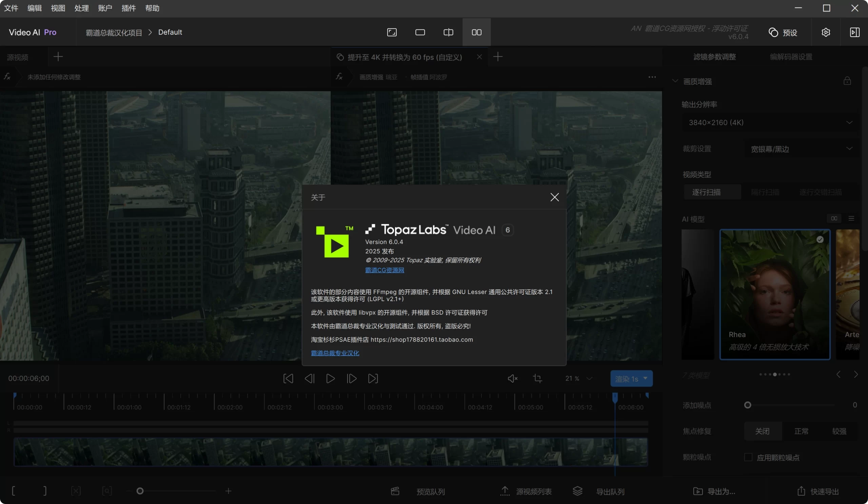868x504 pixels.
Task: Open the 裁剪设置 宽银幕/黑边 dropdown
Action: pyautogui.click(x=801, y=149)
